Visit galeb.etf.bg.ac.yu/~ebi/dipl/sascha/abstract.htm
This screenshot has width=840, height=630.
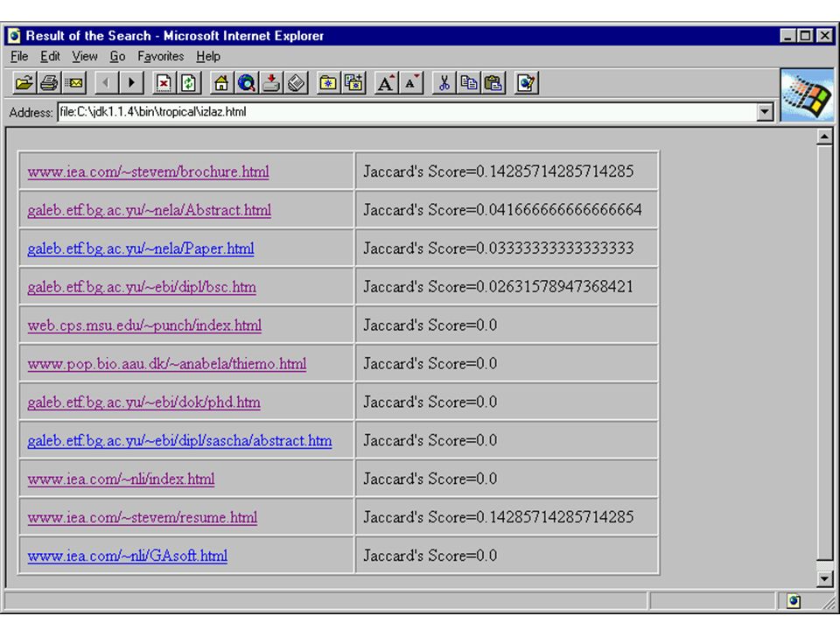point(179,441)
